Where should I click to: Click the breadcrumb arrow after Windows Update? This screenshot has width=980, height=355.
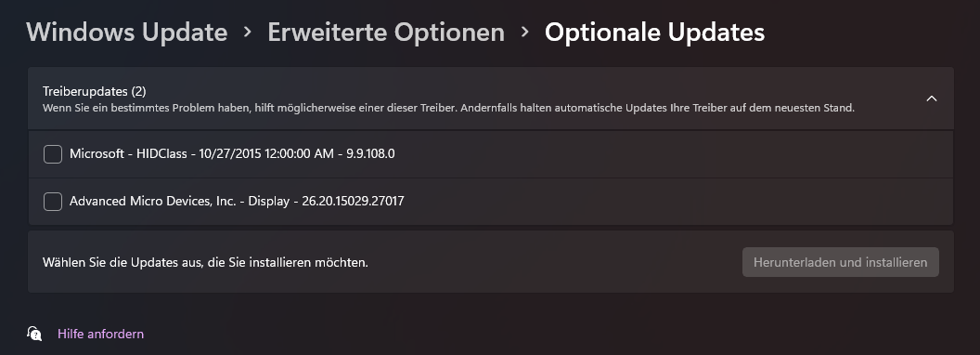point(248,32)
